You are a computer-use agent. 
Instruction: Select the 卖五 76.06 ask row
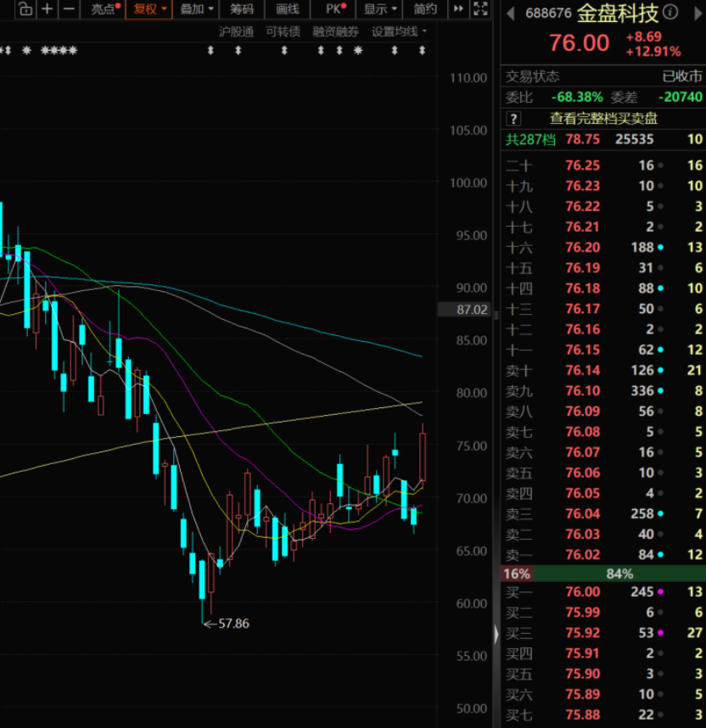[x=602, y=473]
